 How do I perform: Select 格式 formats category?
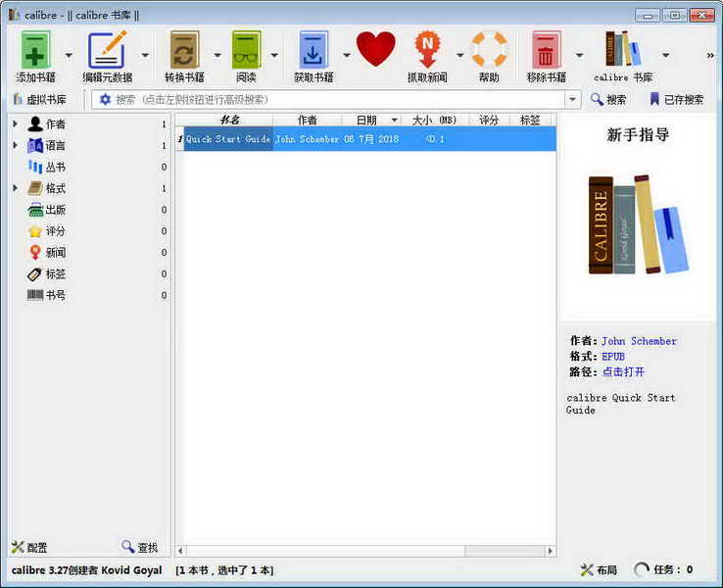coord(55,188)
